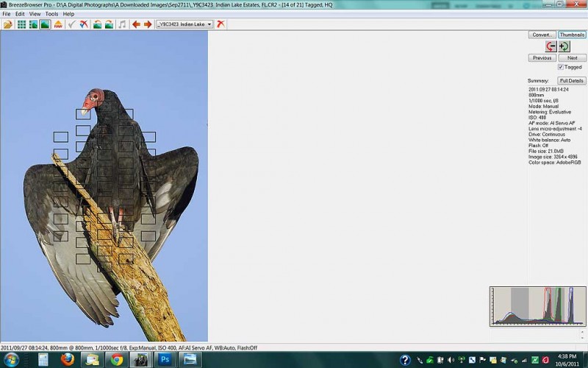This screenshot has width=588, height=368.
Task: Click the Full Details button
Action: point(572,81)
